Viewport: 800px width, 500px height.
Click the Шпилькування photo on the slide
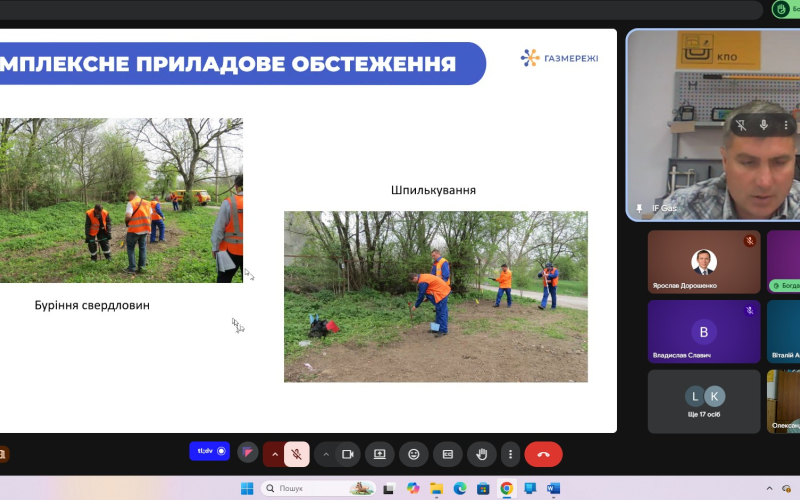point(436,296)
